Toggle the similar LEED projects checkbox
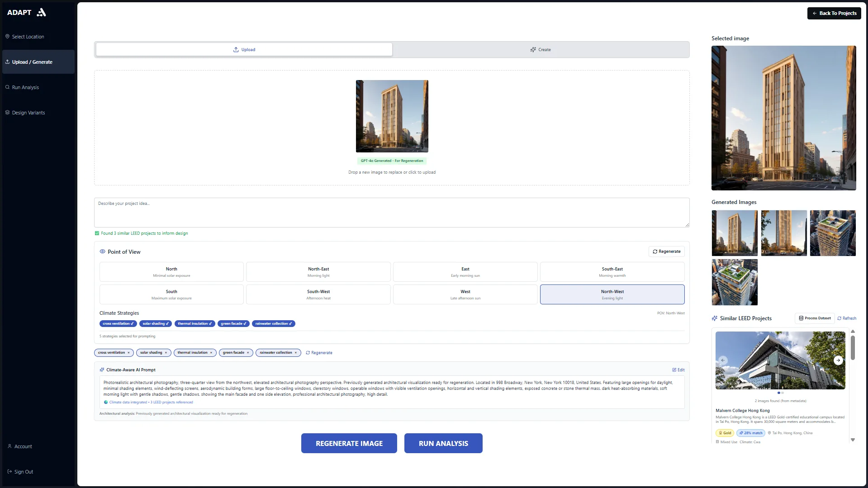This screenshot has height=488, width=868. [x=97, y=233]
